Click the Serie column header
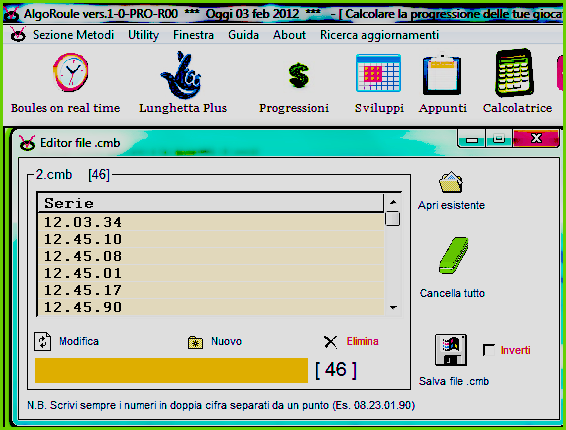Viewport: 566px width, 430px height. (211, 203)
